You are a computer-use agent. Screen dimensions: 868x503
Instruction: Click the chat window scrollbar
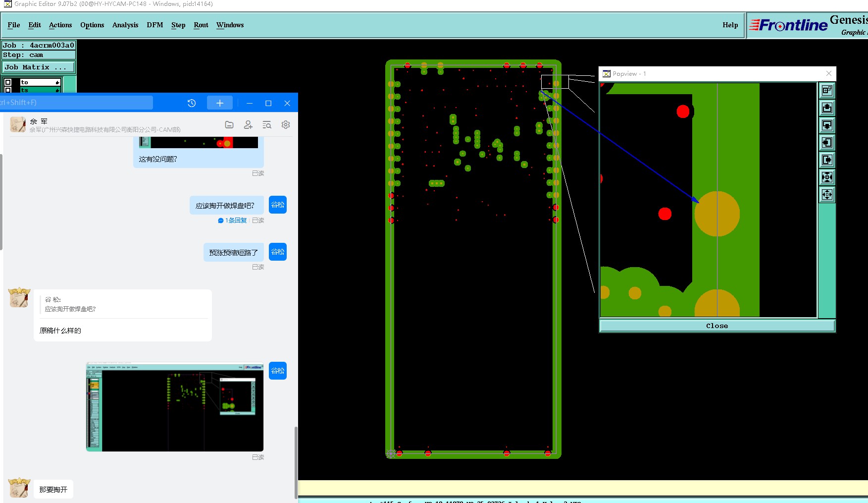[296, 462]
